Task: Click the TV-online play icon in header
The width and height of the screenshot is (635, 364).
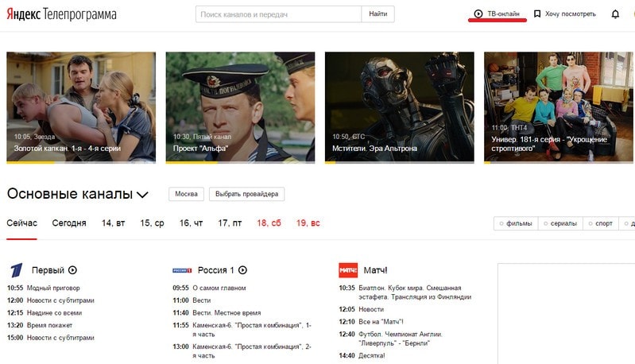Action: [478, 14]
